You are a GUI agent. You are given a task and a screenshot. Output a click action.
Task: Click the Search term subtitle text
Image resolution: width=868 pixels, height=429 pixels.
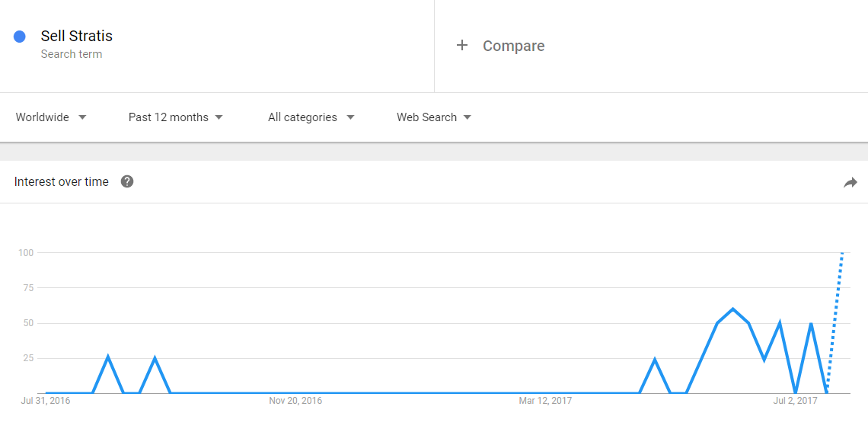[71, 54]
